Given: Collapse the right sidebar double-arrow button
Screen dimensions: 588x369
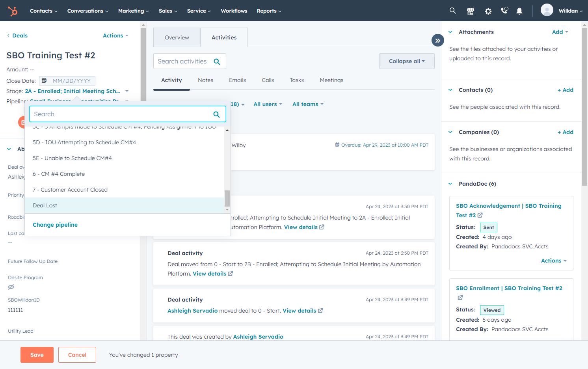Looking at the screenshot, I should click(x=438, y=40).
